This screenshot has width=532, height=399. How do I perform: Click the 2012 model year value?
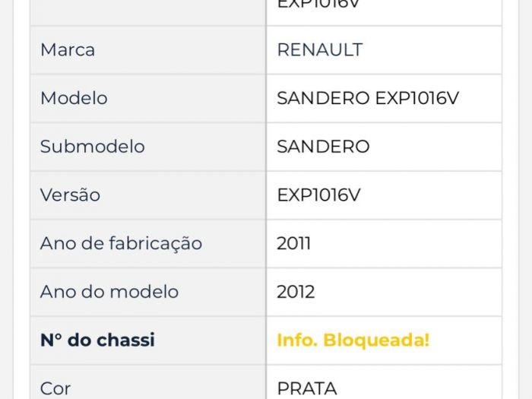click(296, 292)
